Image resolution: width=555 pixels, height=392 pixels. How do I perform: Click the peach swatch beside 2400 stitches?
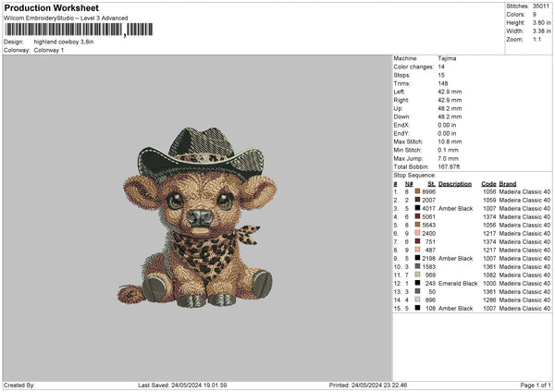click(418, 233)
